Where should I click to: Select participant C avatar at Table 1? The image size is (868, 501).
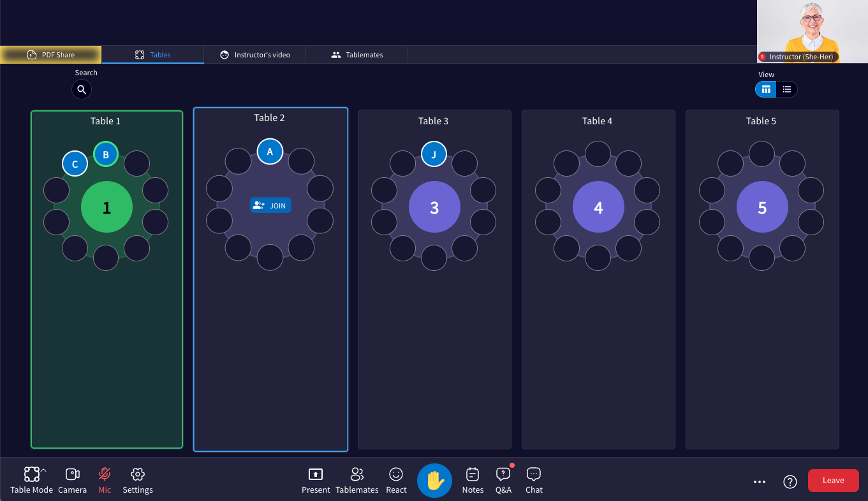click(x=75, y=164)
